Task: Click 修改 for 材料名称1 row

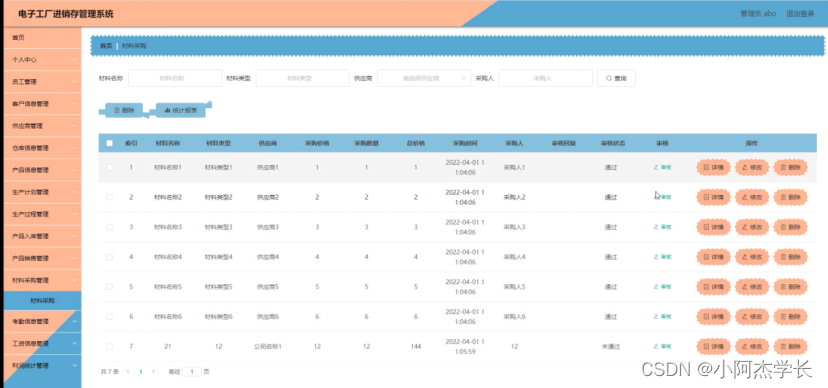Action: [752, 167]
